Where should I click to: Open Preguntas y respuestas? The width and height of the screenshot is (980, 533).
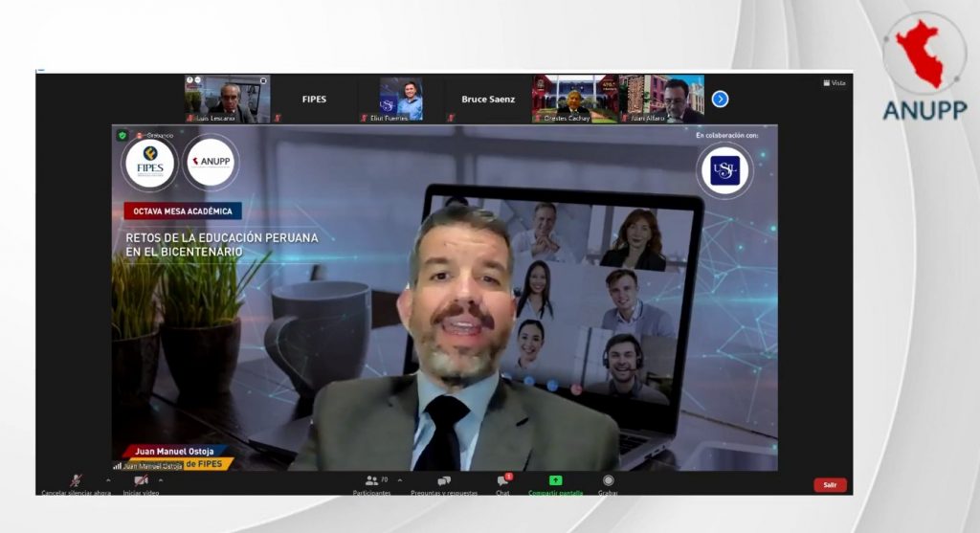click(x=444, y=484)
